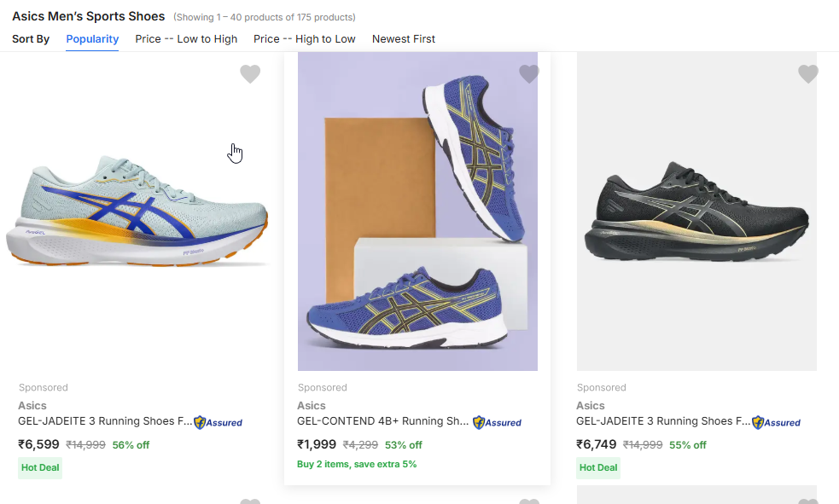Wishlist the light blue GEL-JADEITE 3 shoe
Image resolution: width=839 pixels, height=504 pixels.
[x=249, y=74]
